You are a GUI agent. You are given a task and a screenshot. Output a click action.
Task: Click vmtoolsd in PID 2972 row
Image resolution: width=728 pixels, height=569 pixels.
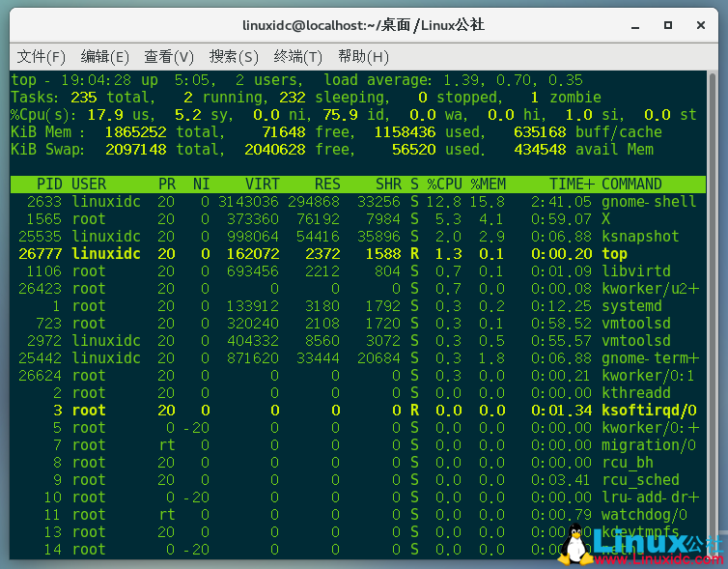coord(636,341)
